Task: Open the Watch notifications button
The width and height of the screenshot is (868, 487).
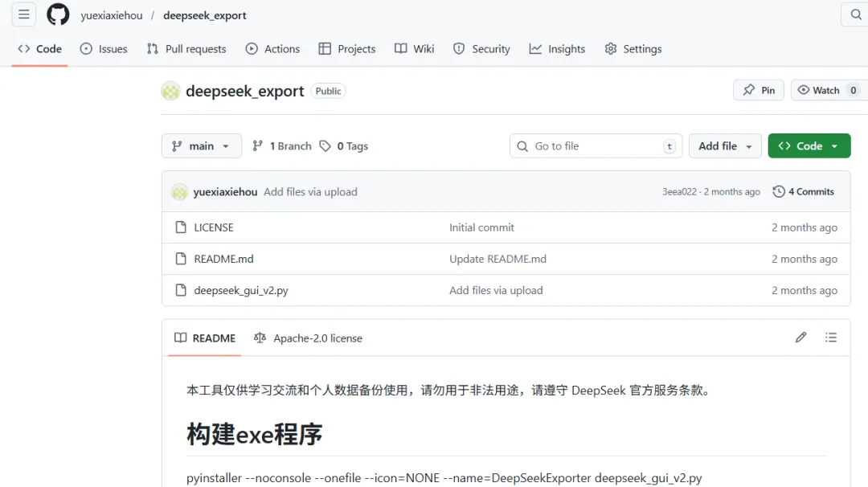Action: (x=828, y=90)
